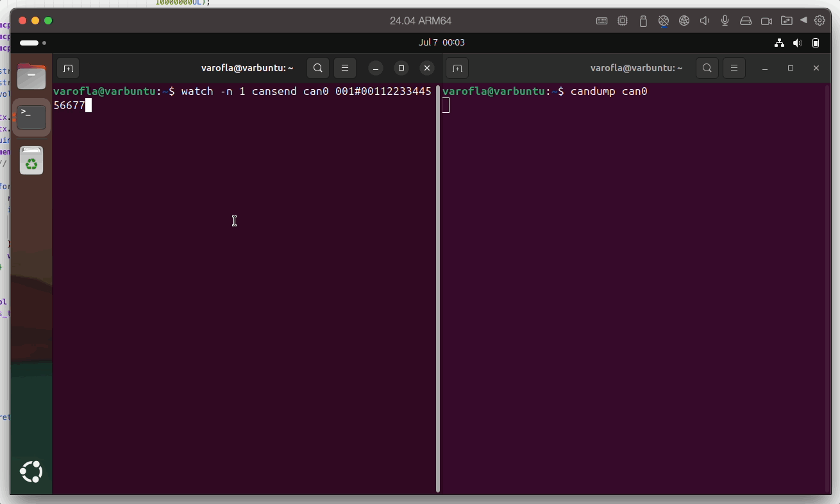Open the shared directory icon in VM toolbar

[x=787, y=20]
